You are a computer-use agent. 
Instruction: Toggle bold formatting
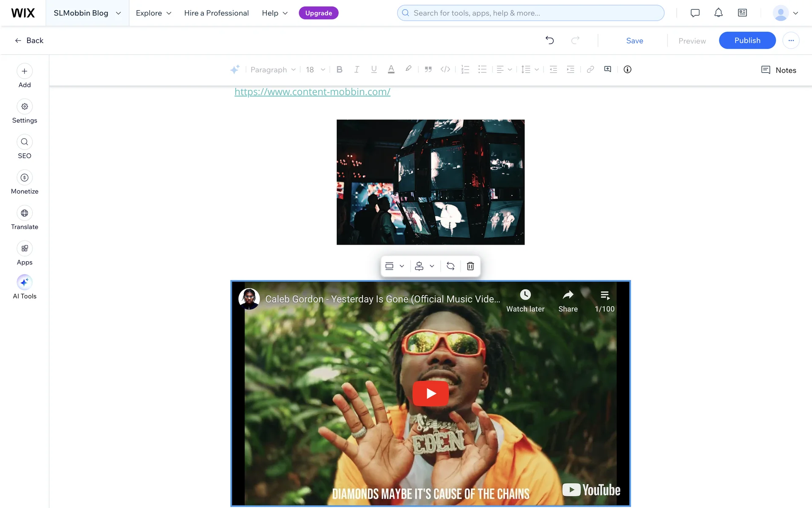[x=339, y=69]
